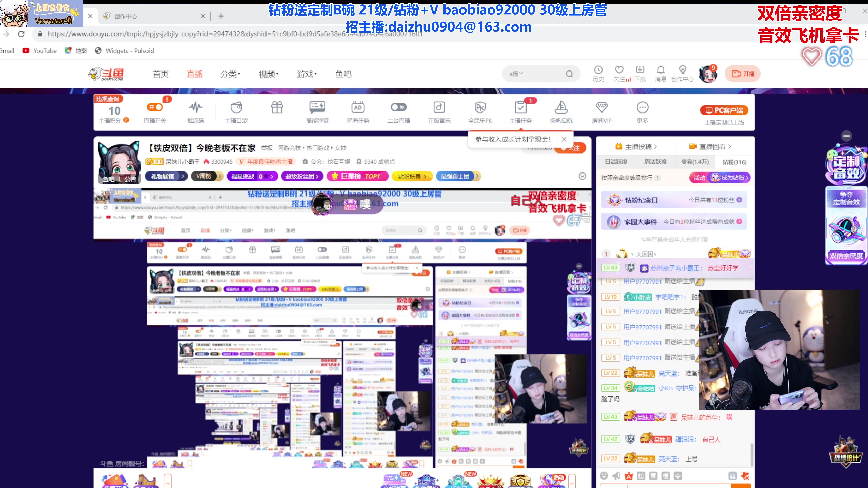Click the 开播 start streaming button

pos(743,74)
